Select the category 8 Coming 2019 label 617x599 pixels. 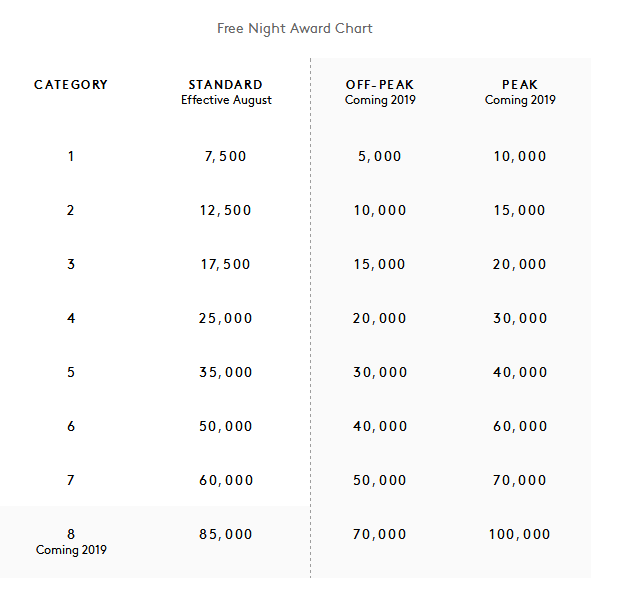click(x=71, y=549)
